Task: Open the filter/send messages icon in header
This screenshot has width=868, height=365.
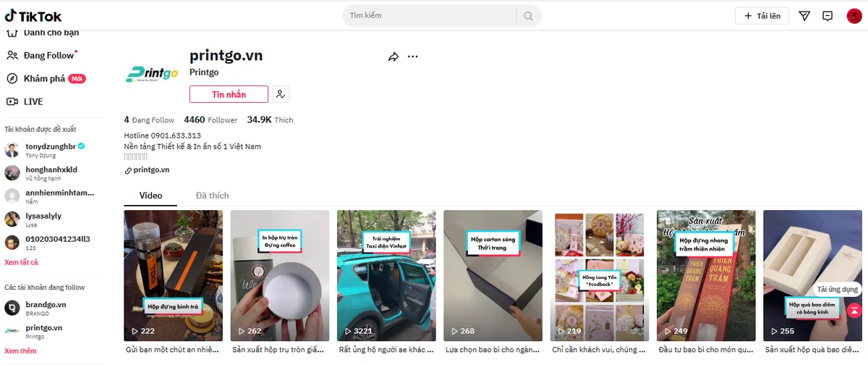Action: (804, 16)
